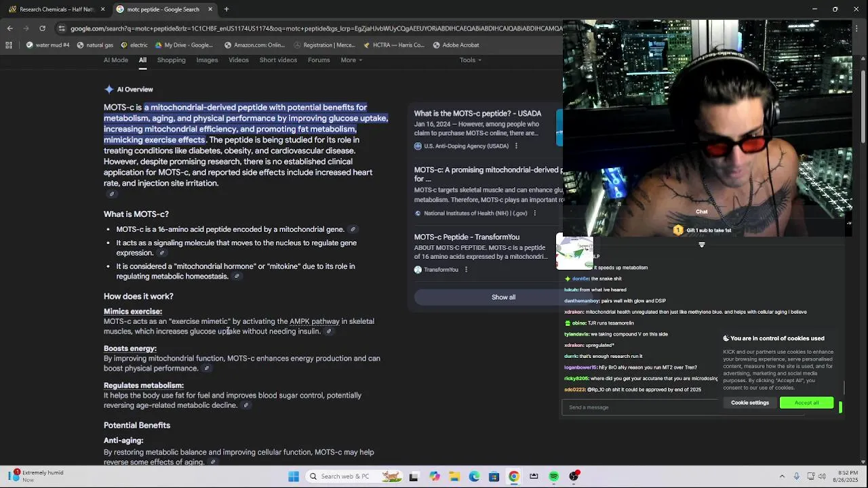Select the Shopping search tab
Screen dimensions: 868x488
[x=172, y=60]
